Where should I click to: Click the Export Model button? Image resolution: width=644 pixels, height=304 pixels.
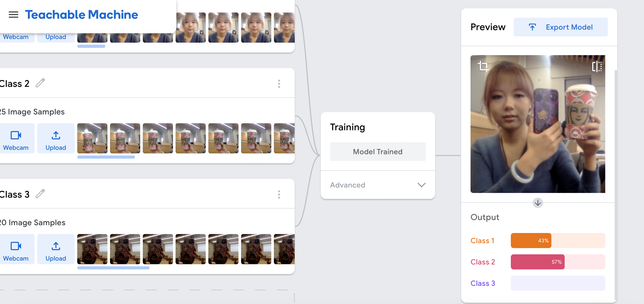click(x=561, y=27)
